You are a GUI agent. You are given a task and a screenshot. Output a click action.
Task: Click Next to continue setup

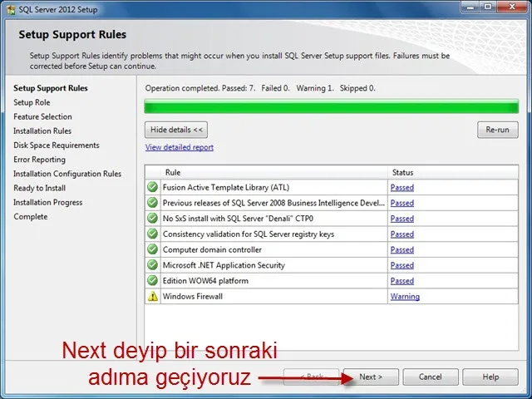371,377
